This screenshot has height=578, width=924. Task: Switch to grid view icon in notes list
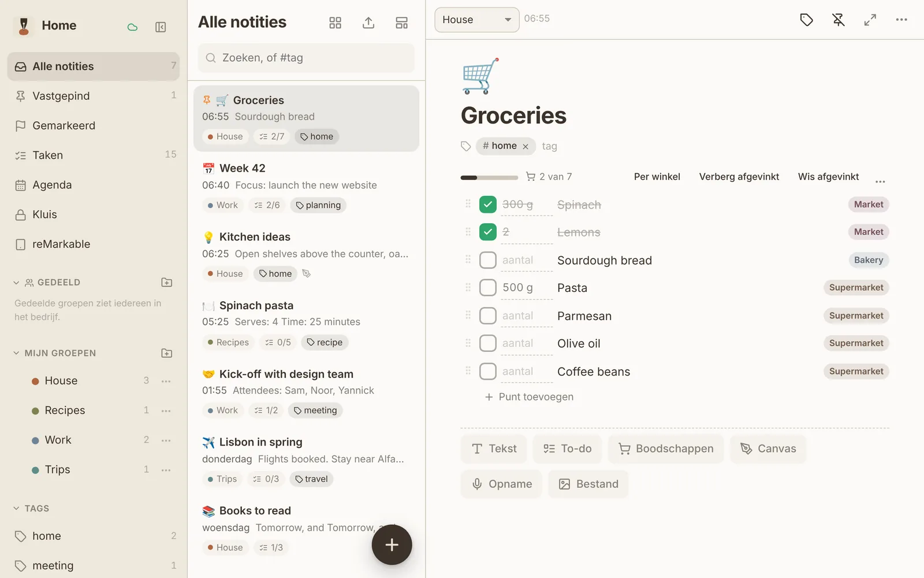coord(335,23)
